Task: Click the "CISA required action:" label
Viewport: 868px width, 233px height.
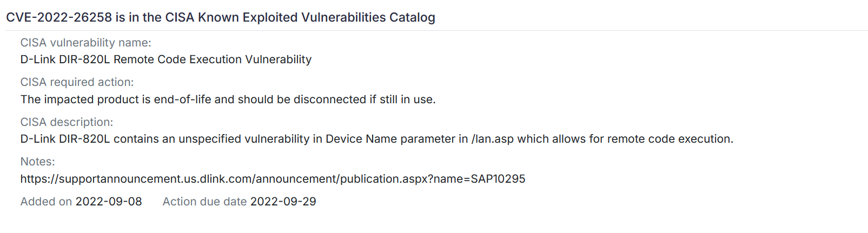Action: pyautogui.click(x=77, y=82)
